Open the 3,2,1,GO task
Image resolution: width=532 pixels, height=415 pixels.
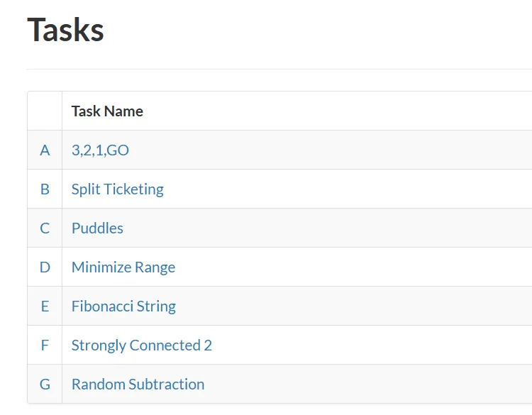(x=100, y=150)
